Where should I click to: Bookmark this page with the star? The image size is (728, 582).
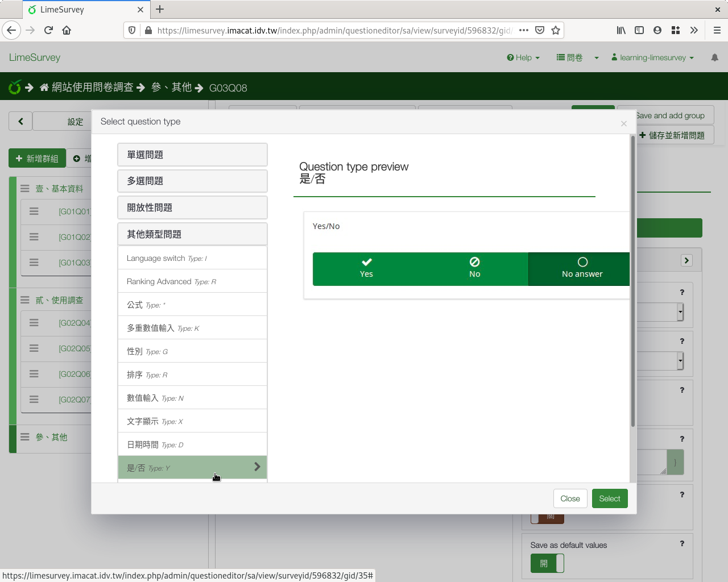[556, 30]
